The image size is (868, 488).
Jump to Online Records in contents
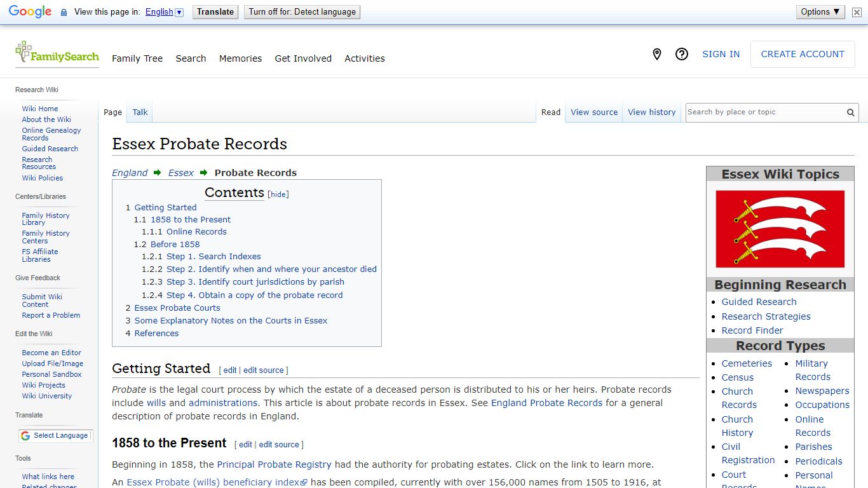(196, 232)
